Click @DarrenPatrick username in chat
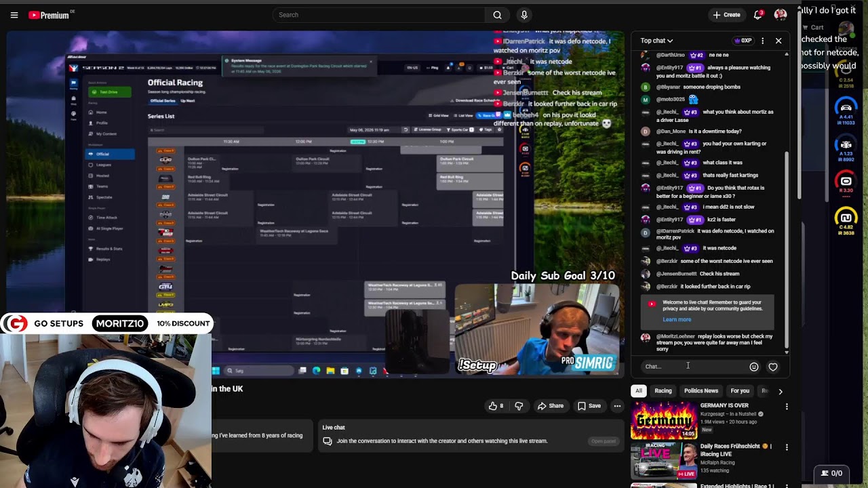Viewport: 868px width, 488px height. [675, 231]
